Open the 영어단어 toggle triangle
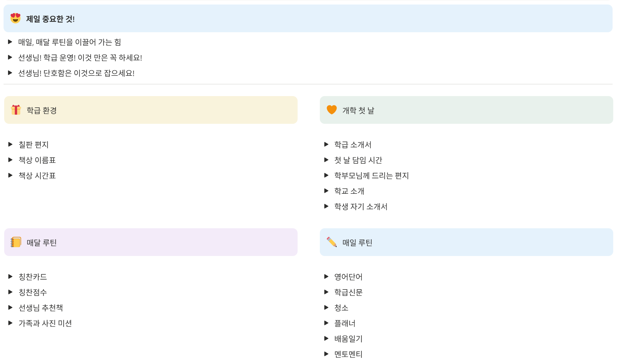 [326, 277]
